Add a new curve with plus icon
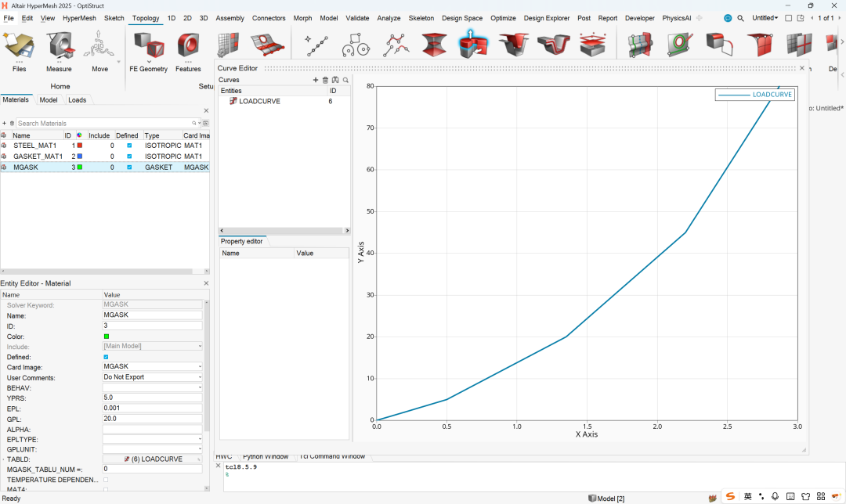Screen dimensions: 846x504 click(x=316, y=80)
